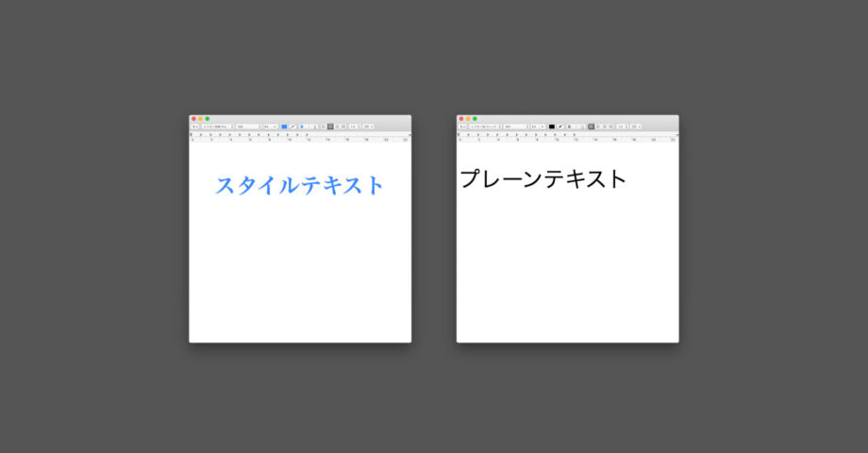
Task: Toggle bold in the スタイルテキスト window
Action: (x=302, y=126)
